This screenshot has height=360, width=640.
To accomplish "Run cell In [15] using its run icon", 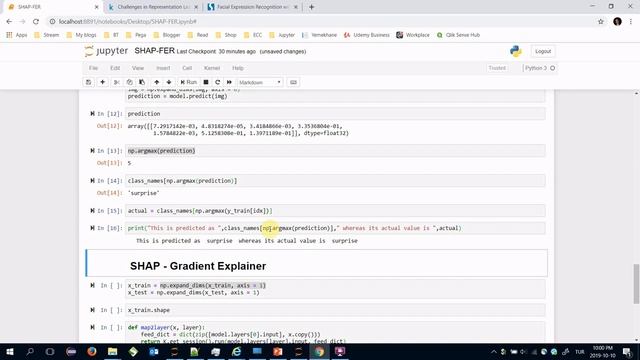I will click(x=92, y=211).
